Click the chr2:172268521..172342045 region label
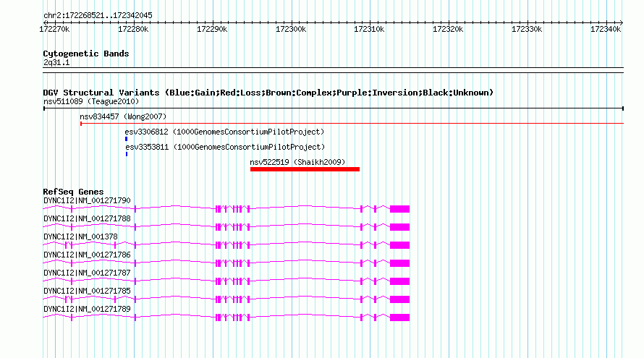The width and height of the screenshot is (644, 358). (98, 16)
